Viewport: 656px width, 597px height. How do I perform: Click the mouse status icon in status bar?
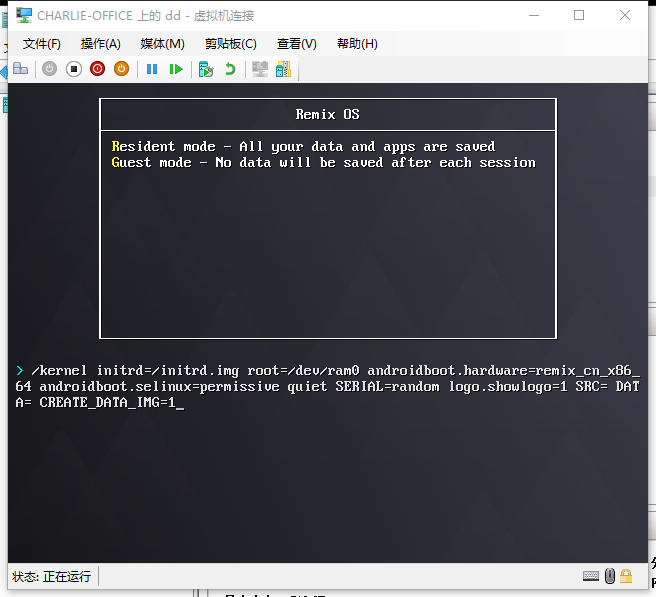tap(610, 576)
